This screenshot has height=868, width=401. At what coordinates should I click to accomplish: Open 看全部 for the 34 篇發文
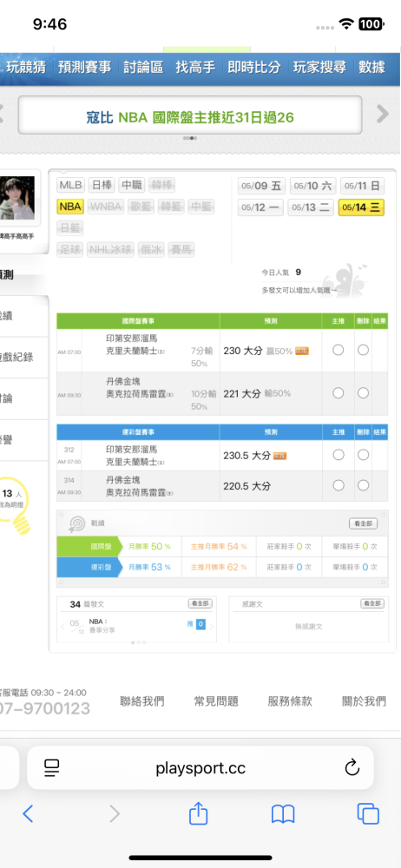(200, 603)
